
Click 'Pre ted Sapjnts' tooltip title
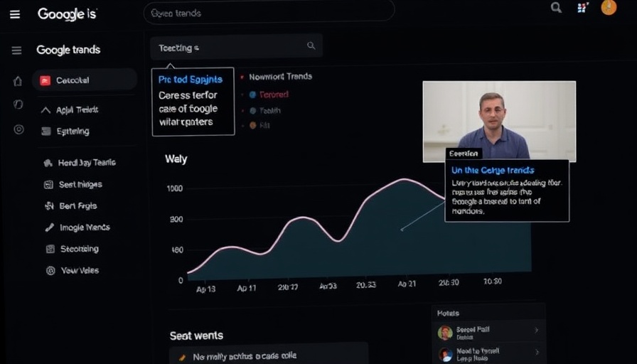point(190,79)
